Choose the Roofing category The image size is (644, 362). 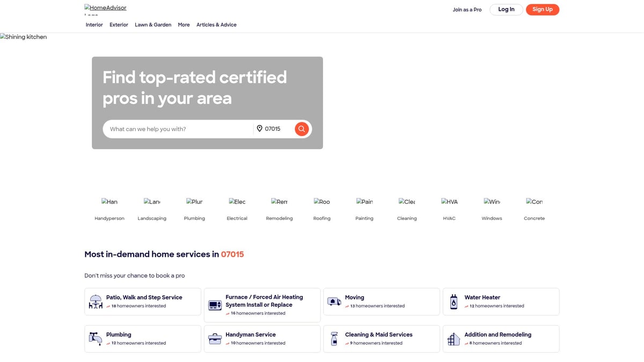point(322,209)
